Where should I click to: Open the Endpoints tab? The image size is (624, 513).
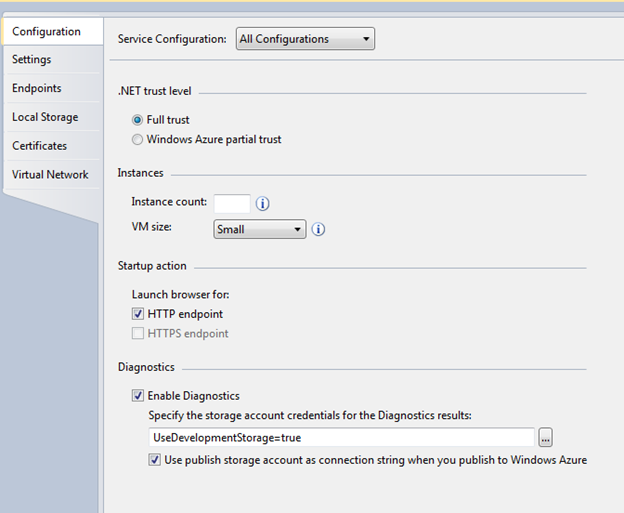click(37, 89)
